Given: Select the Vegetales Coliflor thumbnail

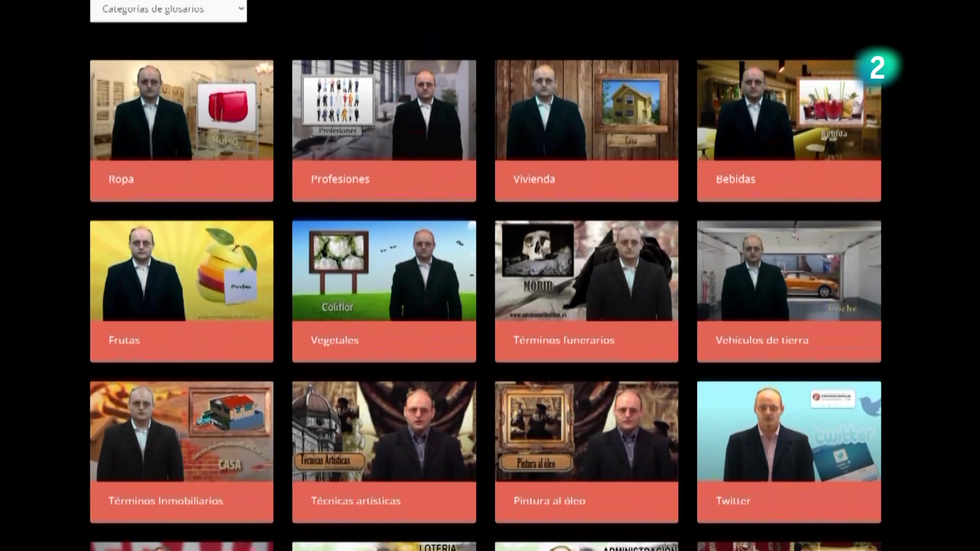Looking at the screenshot, I should (384, 271).
